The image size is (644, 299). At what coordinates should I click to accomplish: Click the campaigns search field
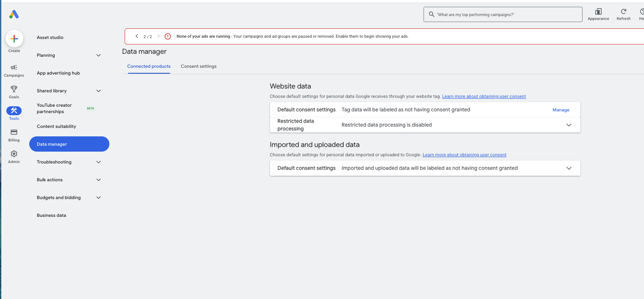[503, 14]
